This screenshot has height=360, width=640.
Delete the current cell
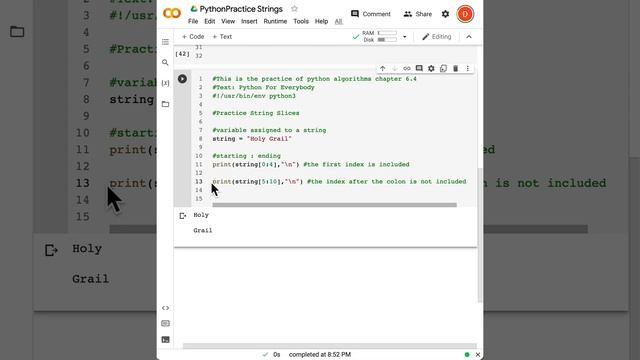(456, 69)
